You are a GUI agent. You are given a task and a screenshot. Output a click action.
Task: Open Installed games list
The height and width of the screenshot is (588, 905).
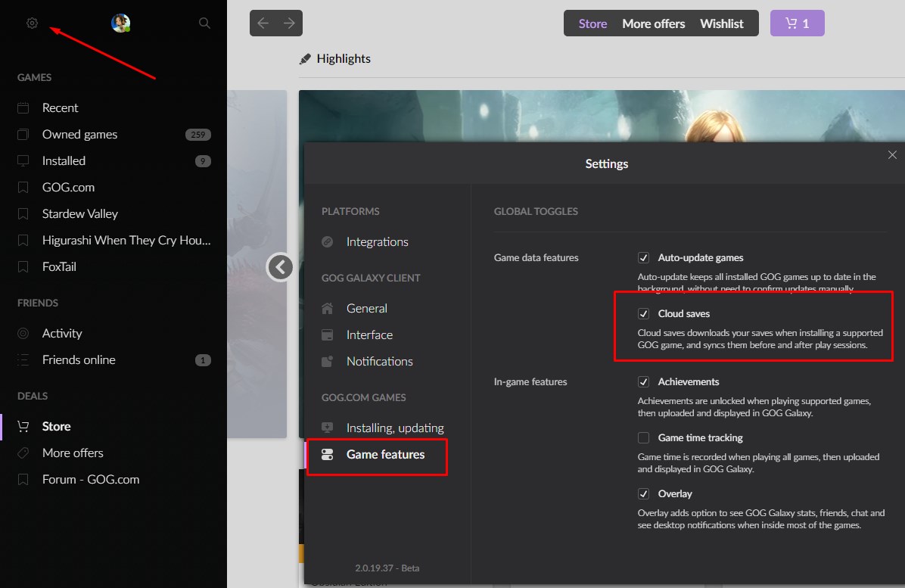(64, 161)
